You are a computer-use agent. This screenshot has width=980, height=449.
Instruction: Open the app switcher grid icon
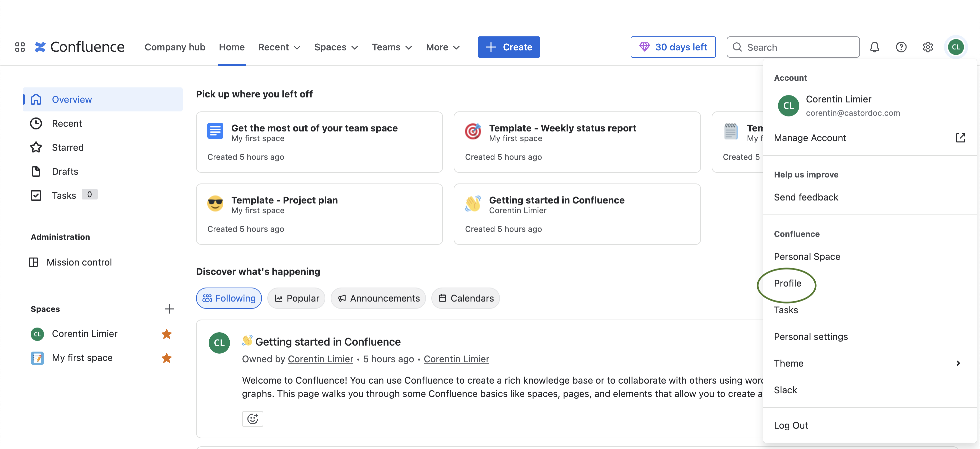(20, 47)
